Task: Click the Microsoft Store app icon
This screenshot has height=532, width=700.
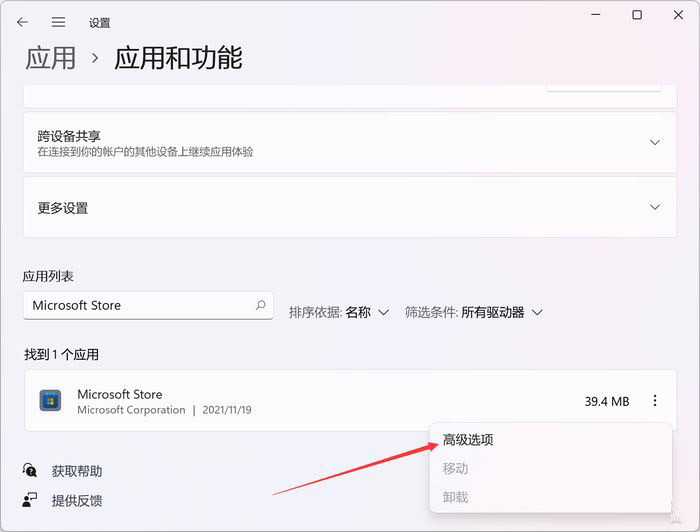Action: tap(50, 400)
